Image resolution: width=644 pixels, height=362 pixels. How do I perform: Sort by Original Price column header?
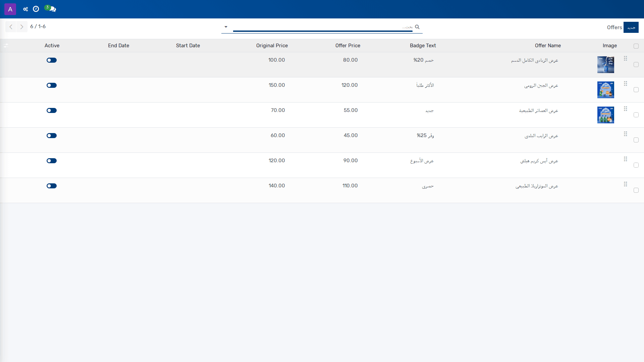[272, 46]
